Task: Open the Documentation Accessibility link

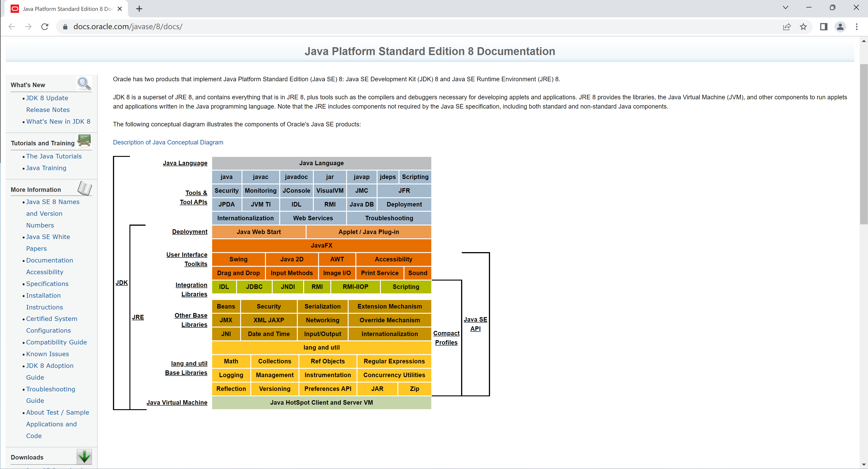Action: 49,266
